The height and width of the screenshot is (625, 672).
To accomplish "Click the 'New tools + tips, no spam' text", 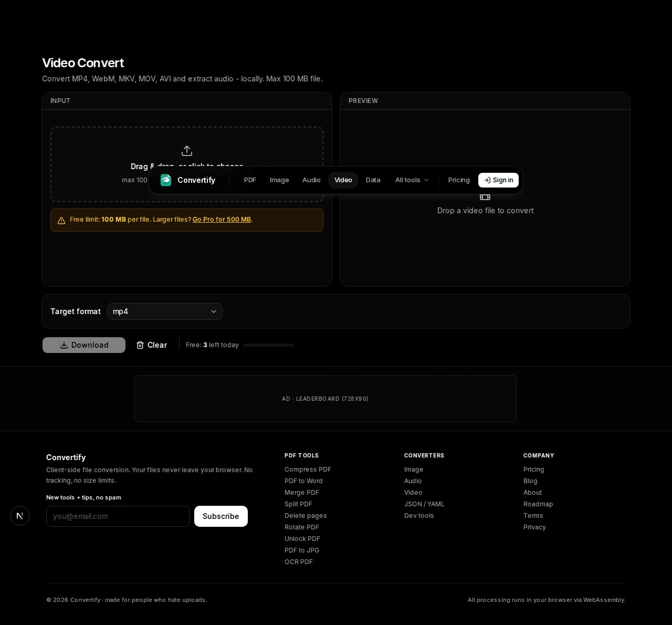I will [83, 497].
